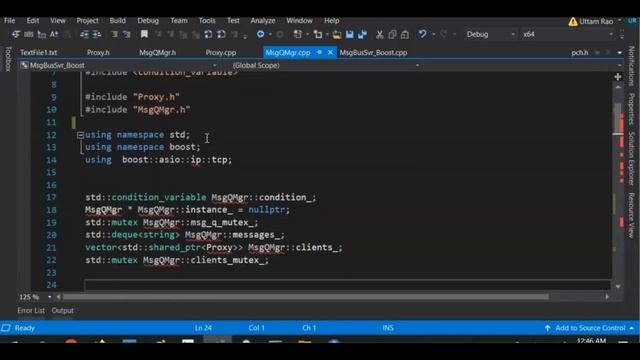Screen dimensions: 640x360
Task: Open the Uttam Rao account dropdown
Action: click(619, 20)
